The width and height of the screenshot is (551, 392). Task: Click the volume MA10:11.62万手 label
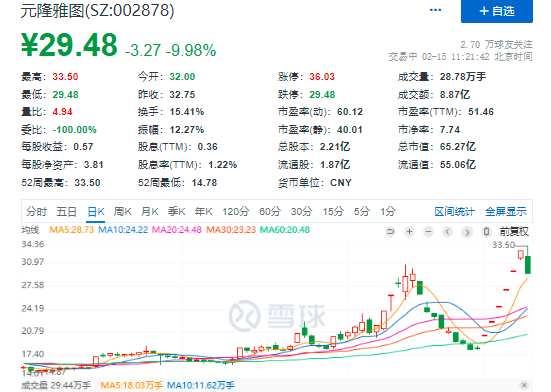[x=200, y=385]
